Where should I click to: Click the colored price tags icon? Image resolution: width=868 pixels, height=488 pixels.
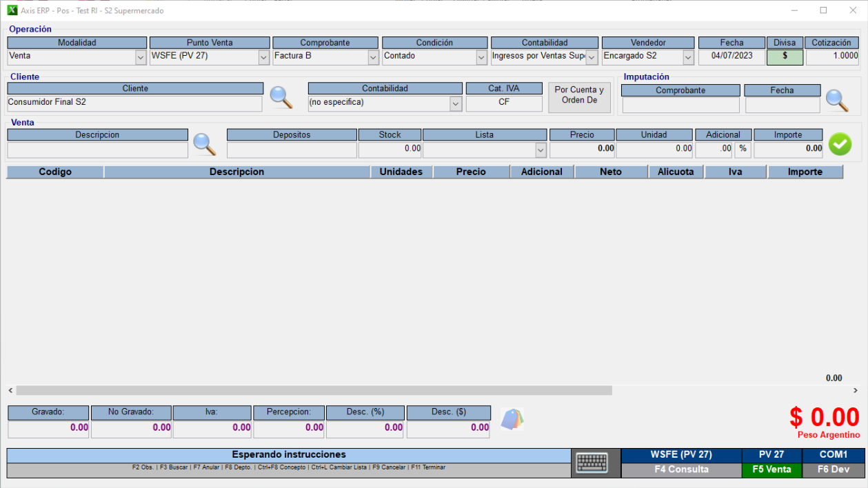[512, 419]
